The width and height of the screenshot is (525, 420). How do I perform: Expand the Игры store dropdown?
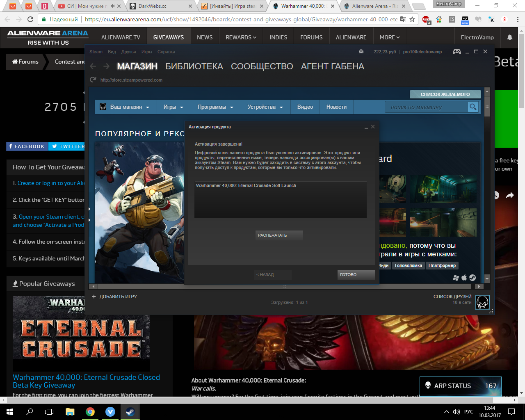pos(173,107)
